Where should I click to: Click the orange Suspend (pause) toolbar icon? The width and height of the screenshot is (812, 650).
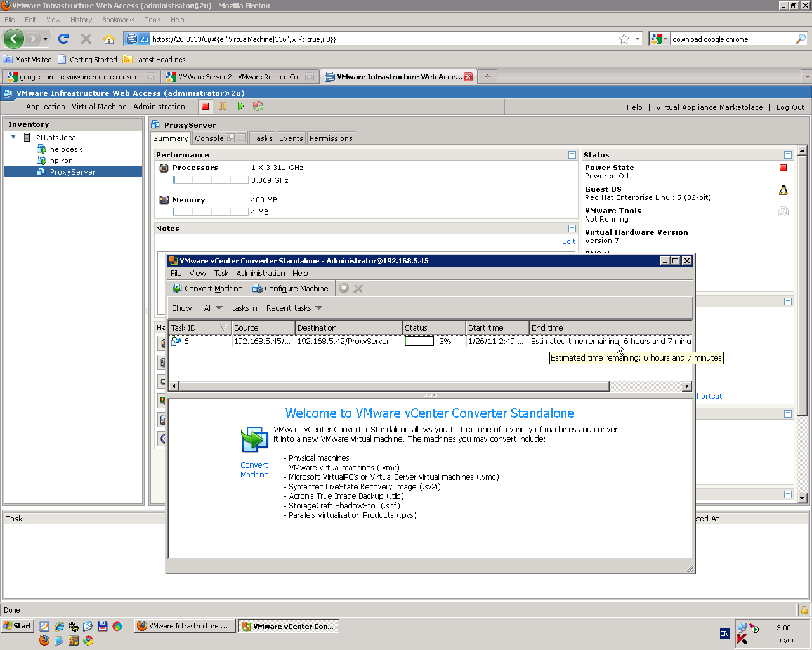[223, 107]
